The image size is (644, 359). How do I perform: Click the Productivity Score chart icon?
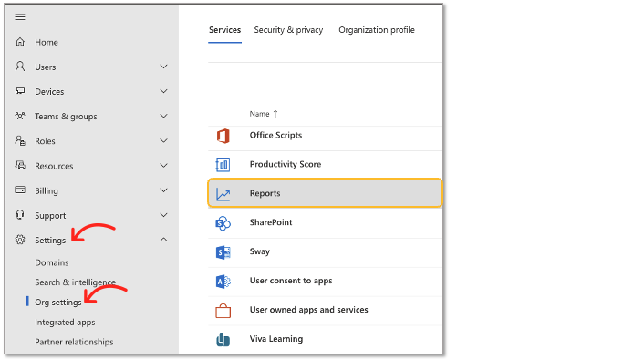[x=223, y=165]
